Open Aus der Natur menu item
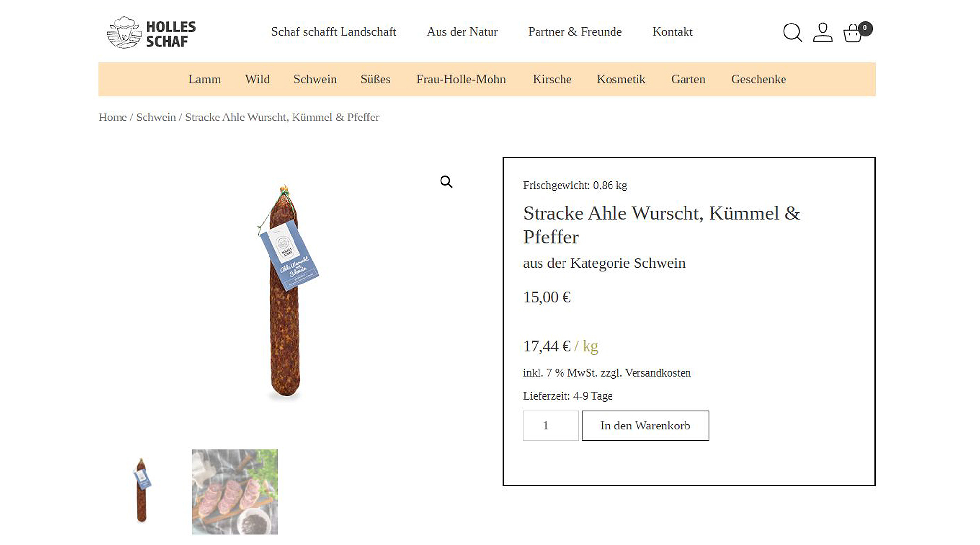 click(x=462, y=32)
